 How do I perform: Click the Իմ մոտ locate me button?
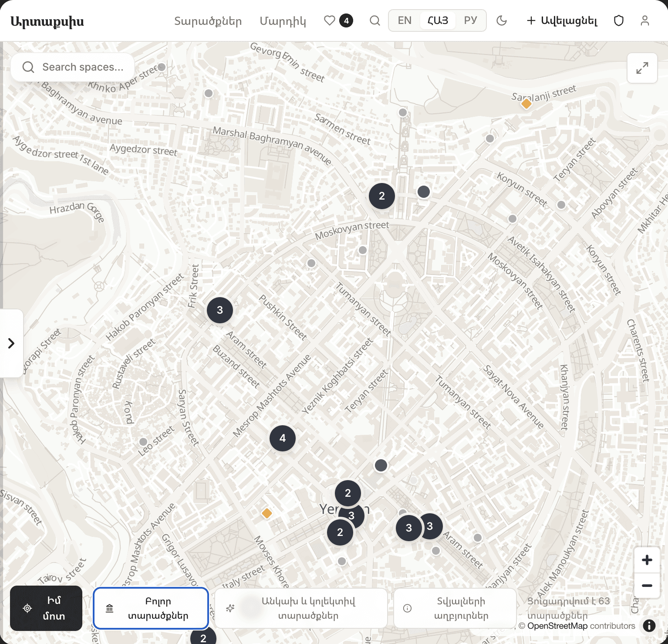(46, 608)
